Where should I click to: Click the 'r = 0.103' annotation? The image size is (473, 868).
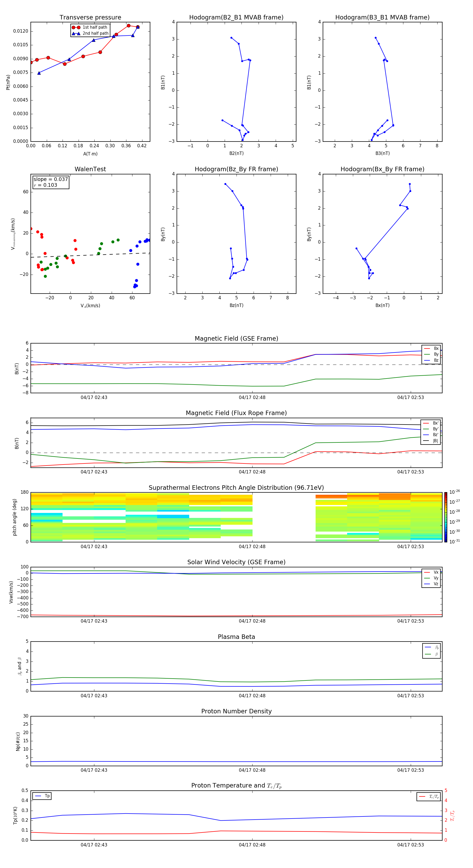click(45, 185)
